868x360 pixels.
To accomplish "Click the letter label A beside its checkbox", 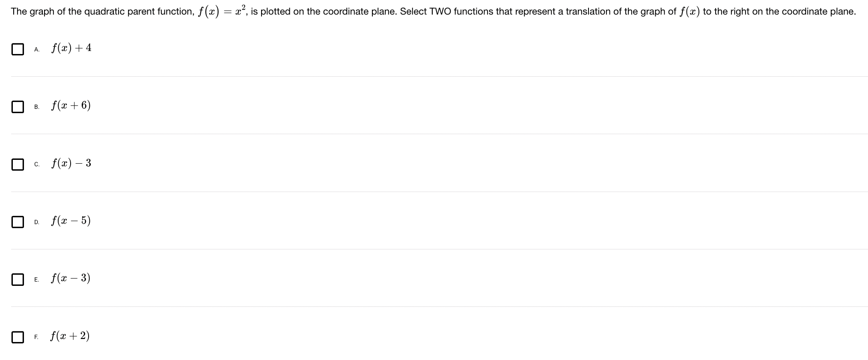I will pyautogui.click(x=36, y=50).
